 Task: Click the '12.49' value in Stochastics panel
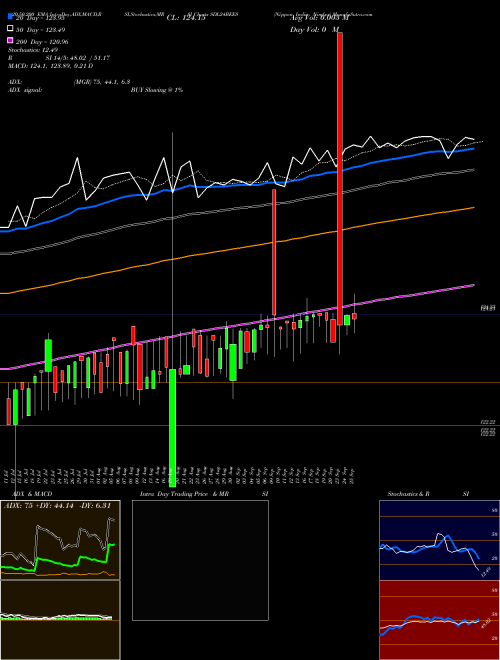pyautogui.click(x=486, y=572)
